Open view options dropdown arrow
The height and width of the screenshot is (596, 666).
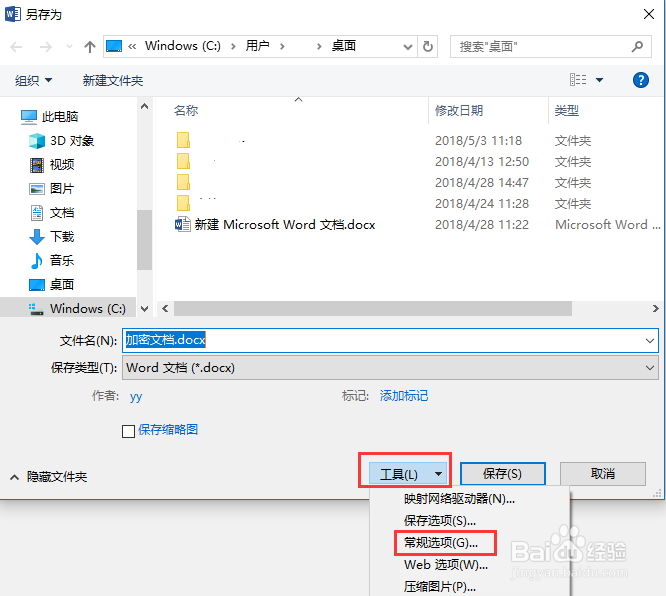[x=599, y=80]
